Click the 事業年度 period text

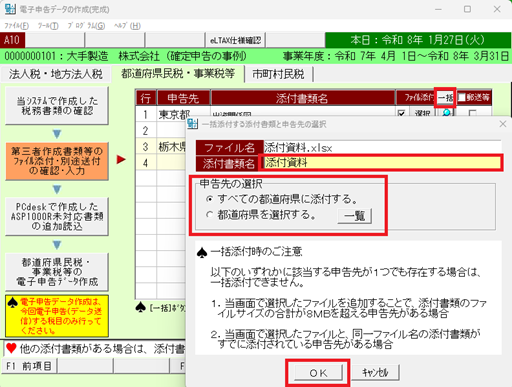[396, 56]
